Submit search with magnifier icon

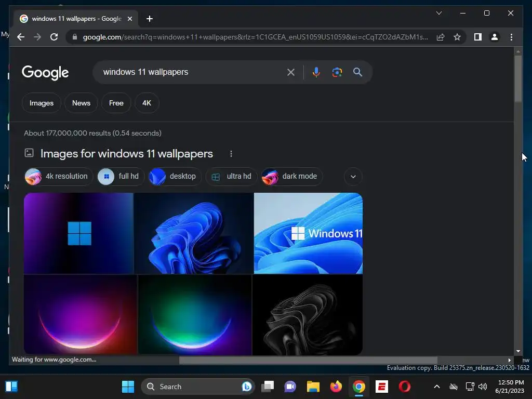point(357,72)
